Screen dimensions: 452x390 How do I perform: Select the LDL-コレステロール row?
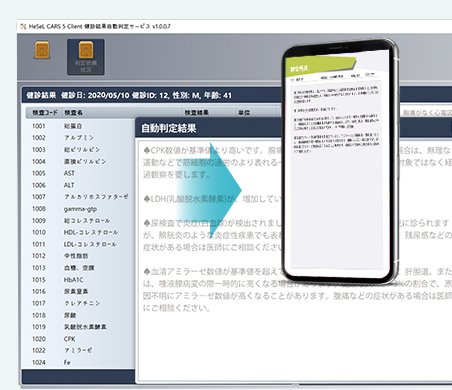[80, 244]
